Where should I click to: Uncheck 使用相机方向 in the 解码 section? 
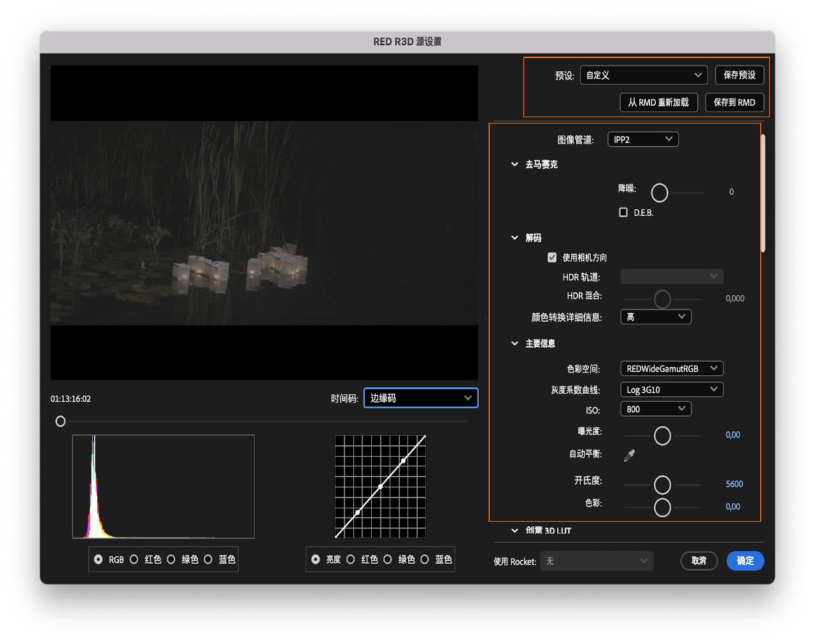pos(551,257)
